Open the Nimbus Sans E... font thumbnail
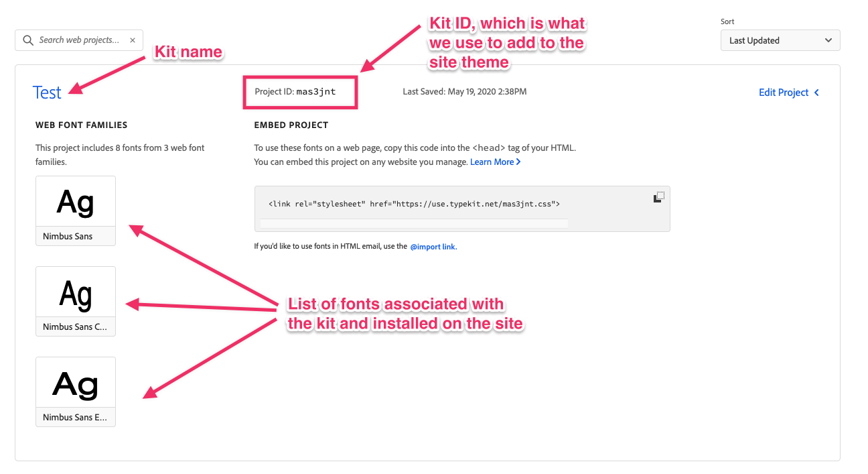868x474 pixels. coord(76,392)
